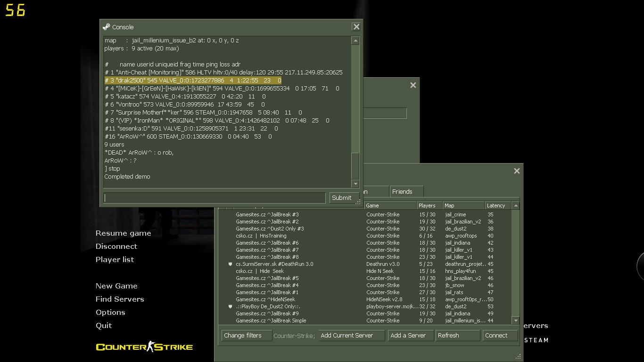Click the "Anti-Cheat [Monitoring]" console line
The image size is (644, 362).
223,73
